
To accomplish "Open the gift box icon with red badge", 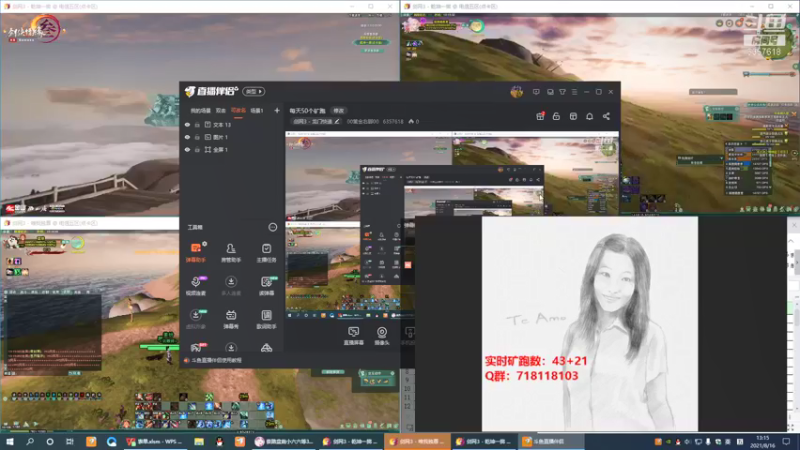I will click(540, 116).
